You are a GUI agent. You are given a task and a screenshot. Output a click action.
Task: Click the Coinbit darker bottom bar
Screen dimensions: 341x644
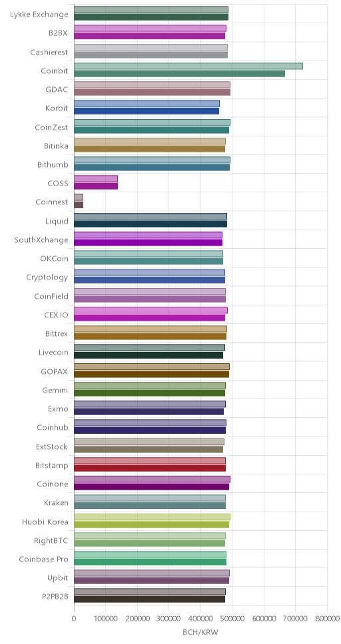click(179, 74)
